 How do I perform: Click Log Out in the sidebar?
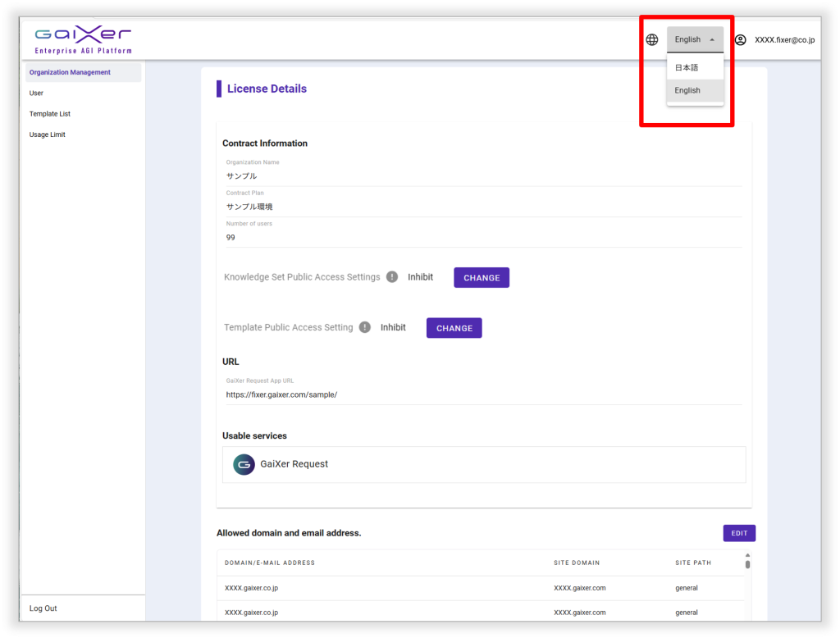(x=43, y=608)
